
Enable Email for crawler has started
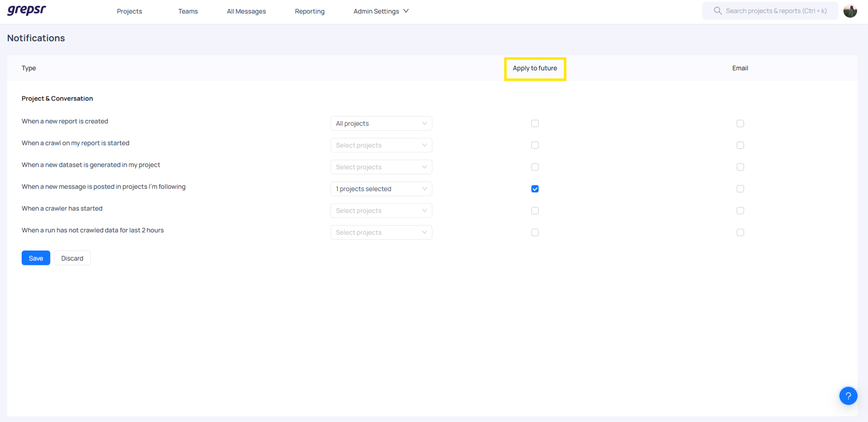point(740,211)
